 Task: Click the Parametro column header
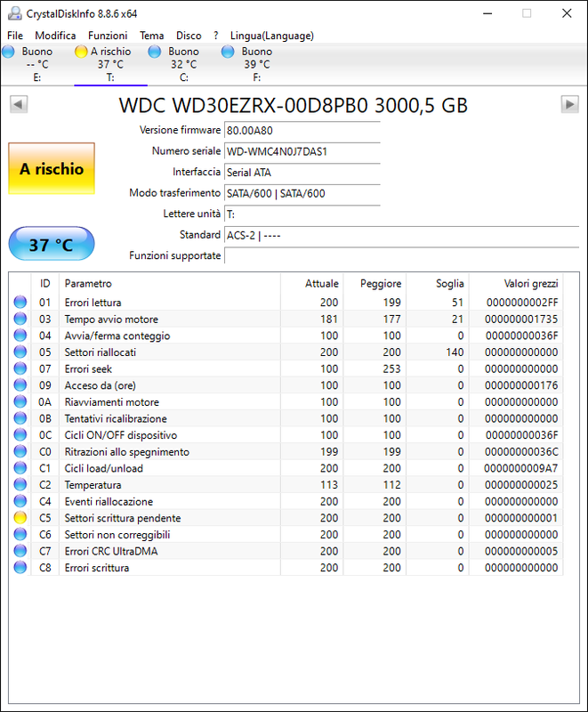click(170, 283)
